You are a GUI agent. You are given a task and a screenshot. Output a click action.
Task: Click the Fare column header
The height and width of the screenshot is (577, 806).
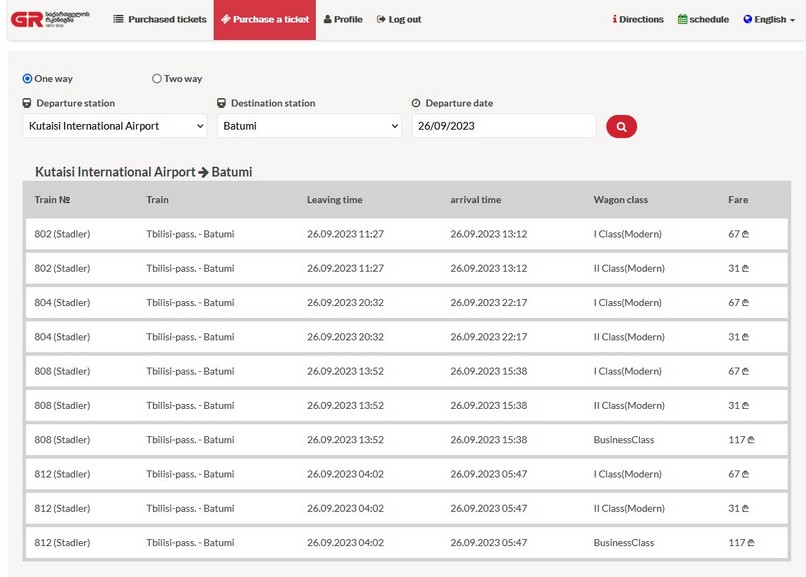738,200
